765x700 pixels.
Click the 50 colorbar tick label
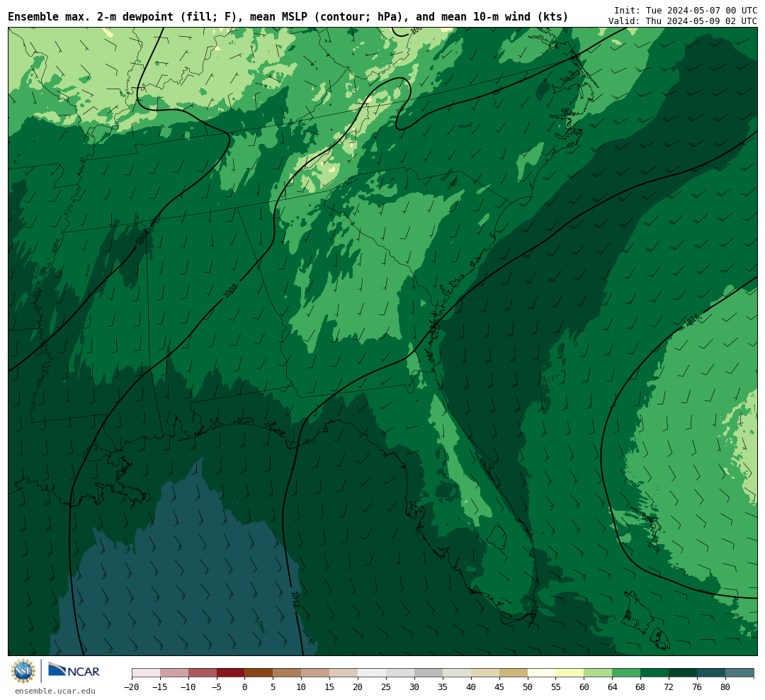coord(528,687)
